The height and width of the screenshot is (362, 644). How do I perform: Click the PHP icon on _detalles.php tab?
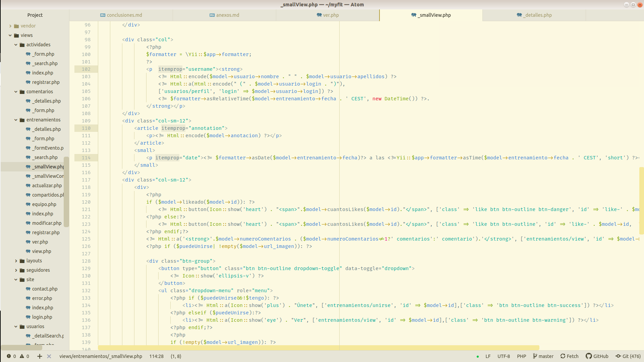[x=519, y=15]
